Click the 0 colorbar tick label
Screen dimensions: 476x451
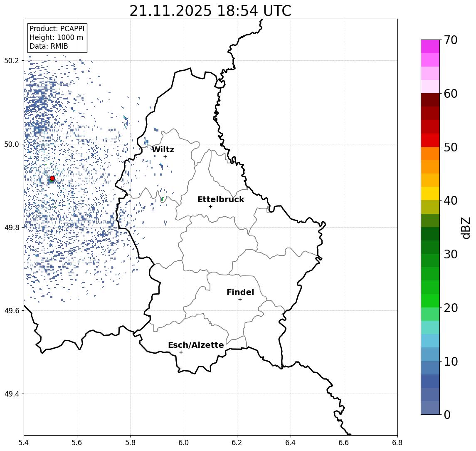click(x=447, y=415)
